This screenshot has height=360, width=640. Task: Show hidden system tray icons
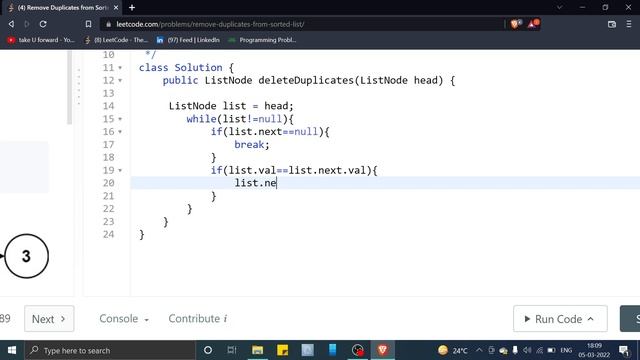(x=479, y=350)
